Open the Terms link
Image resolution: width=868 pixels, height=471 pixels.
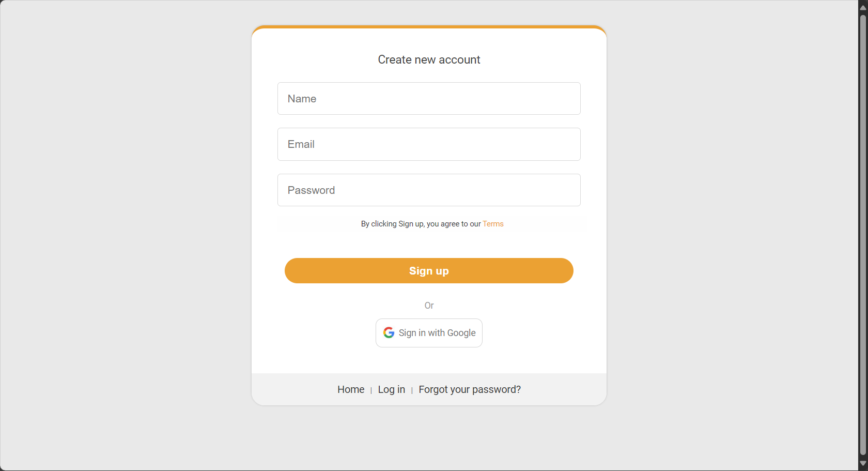(493, 224)
